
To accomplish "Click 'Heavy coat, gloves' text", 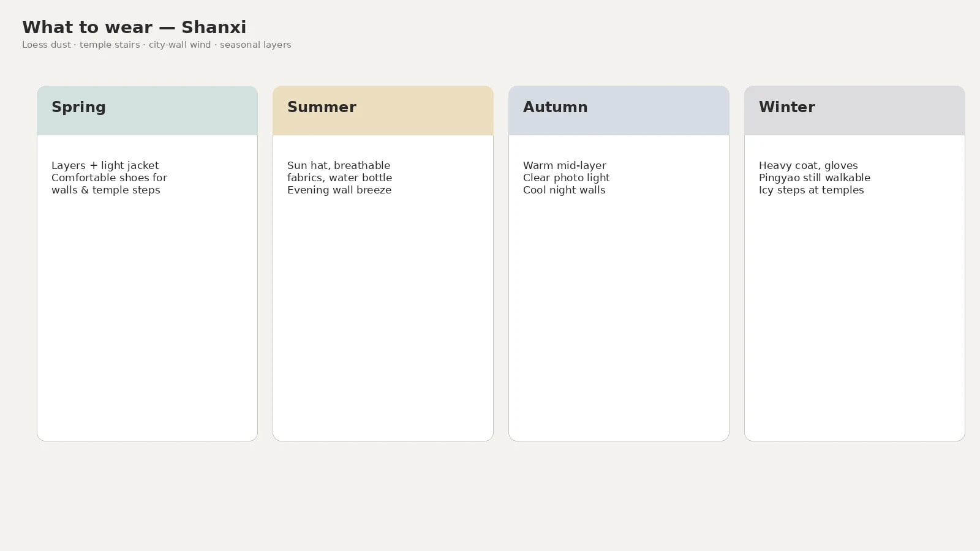I will (x=809, y=165).
